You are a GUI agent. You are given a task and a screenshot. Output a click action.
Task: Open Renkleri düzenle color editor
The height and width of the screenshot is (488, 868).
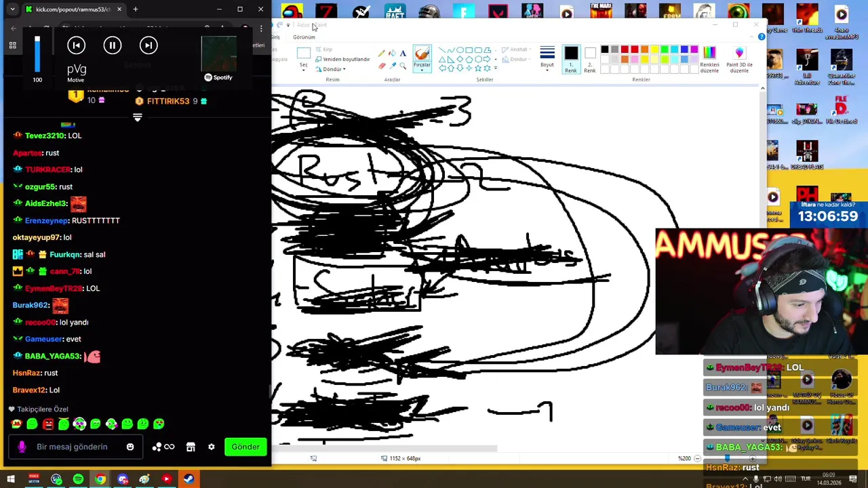(x=709, y=60)
